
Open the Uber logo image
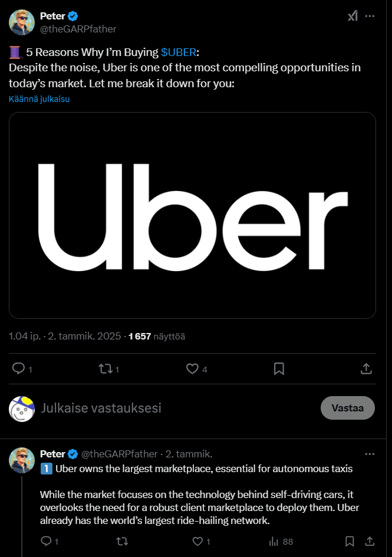(192, 215)
